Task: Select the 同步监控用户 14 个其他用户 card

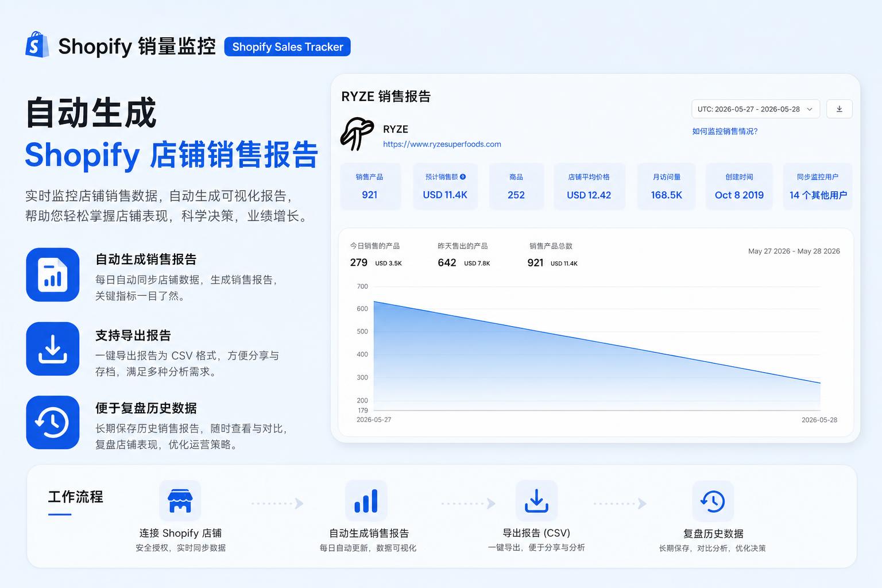Action: click(818, 187)
